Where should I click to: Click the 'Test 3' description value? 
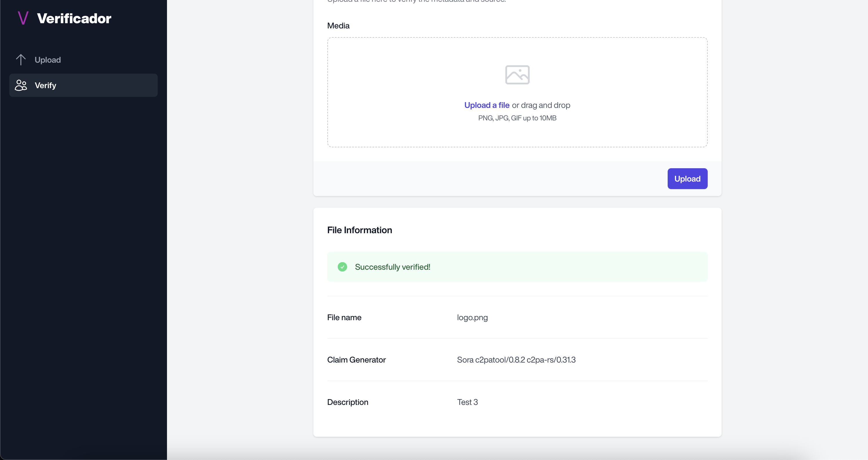click(x=467, y=402)
